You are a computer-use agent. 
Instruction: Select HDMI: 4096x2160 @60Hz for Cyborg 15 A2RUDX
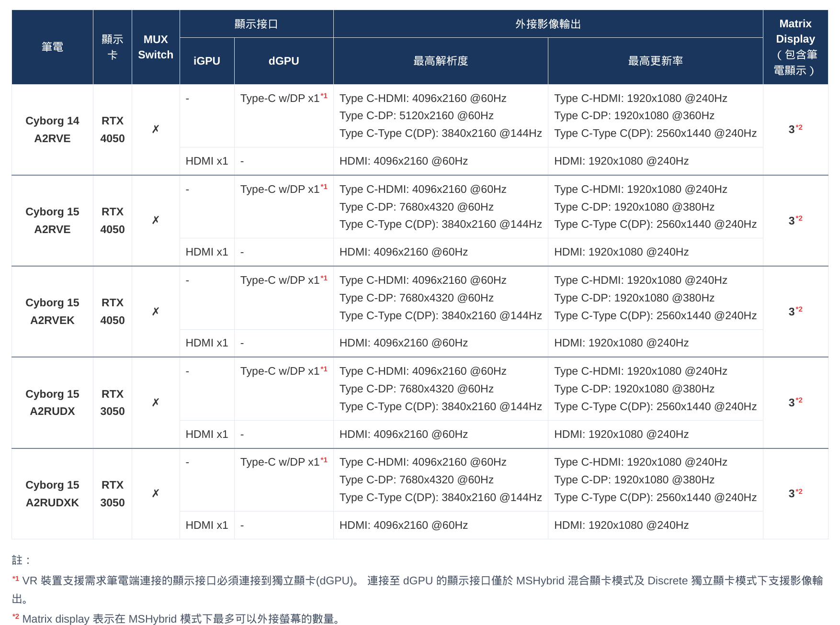(x=404, y=434)
